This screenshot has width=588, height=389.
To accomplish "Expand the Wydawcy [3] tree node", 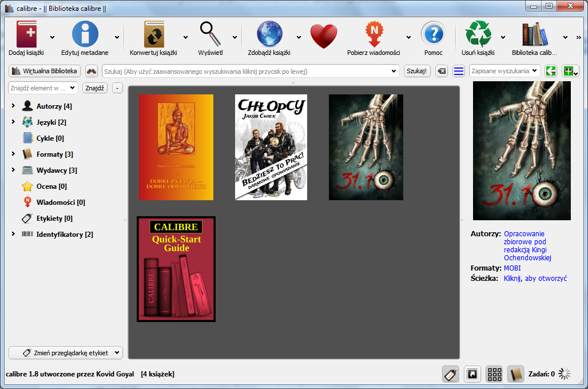I will tap(13, 169).
